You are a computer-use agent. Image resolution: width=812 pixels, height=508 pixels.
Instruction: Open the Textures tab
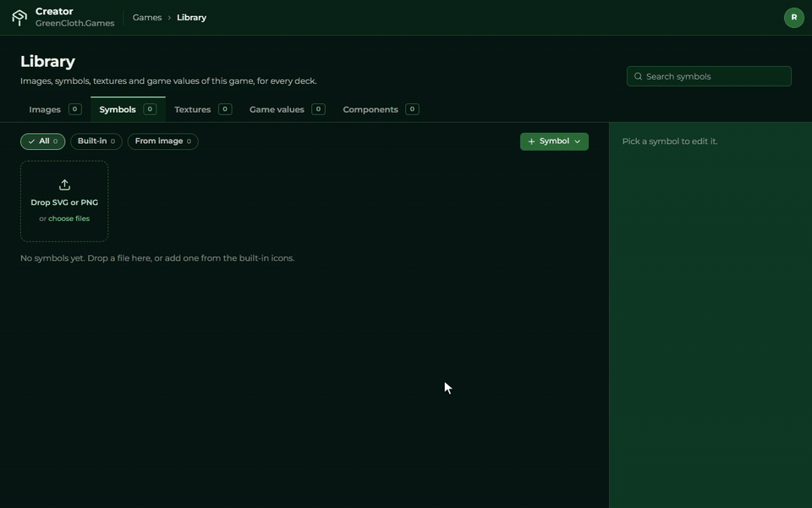click(x=203, y=109)
